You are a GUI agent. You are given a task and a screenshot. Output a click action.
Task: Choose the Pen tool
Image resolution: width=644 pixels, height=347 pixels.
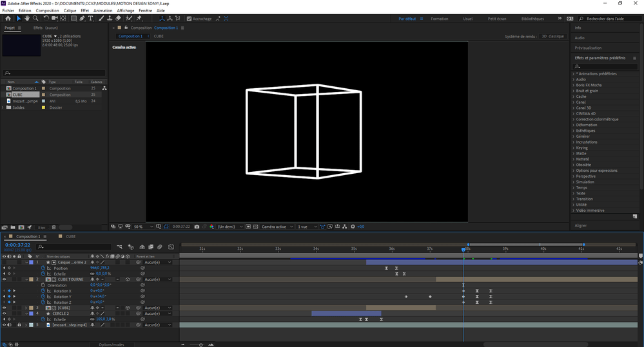[82, 19]
